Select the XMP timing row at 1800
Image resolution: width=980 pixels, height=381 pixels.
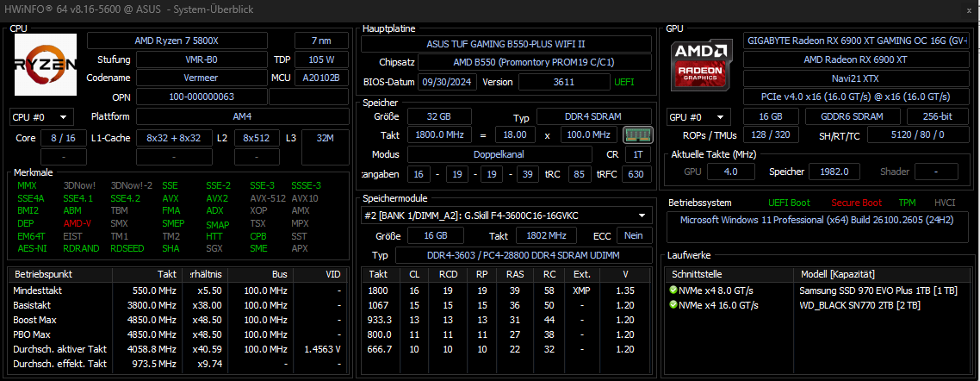tap(507, 290)
